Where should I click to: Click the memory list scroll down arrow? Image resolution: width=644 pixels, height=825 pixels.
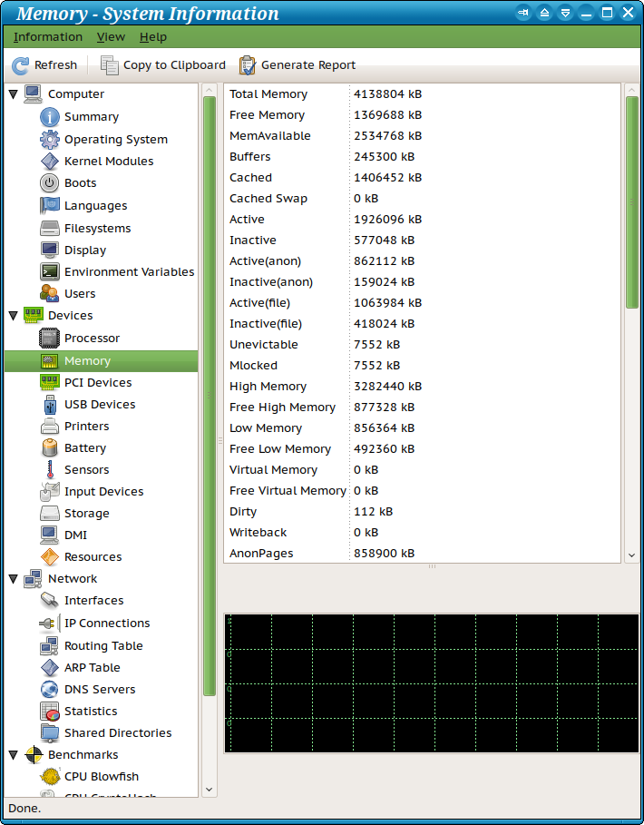tap(632, 555)
